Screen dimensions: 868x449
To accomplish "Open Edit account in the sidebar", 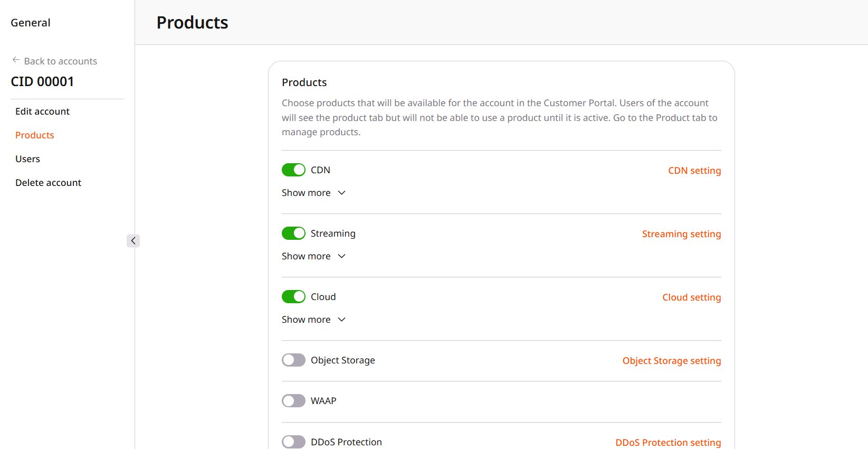I will [x=42, y=111].
